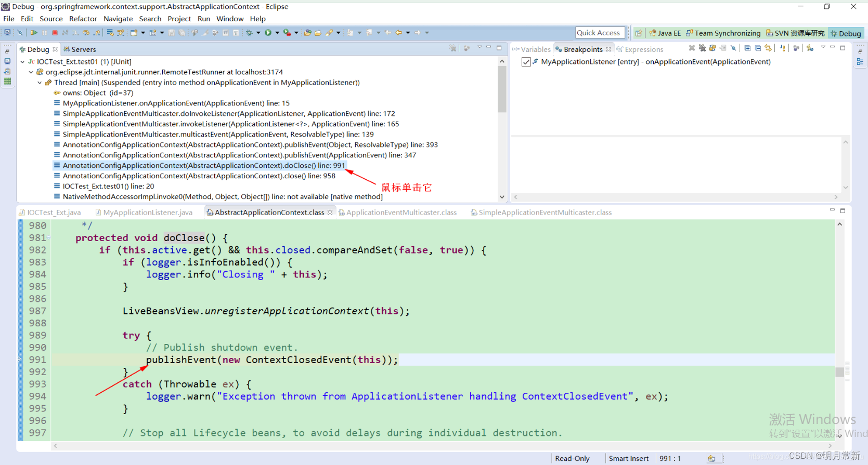This screenshot has width=868, height=465.
Task: Collapse the IOCTest_Ext.test01 launch node
Action: [x=22, y=61]
